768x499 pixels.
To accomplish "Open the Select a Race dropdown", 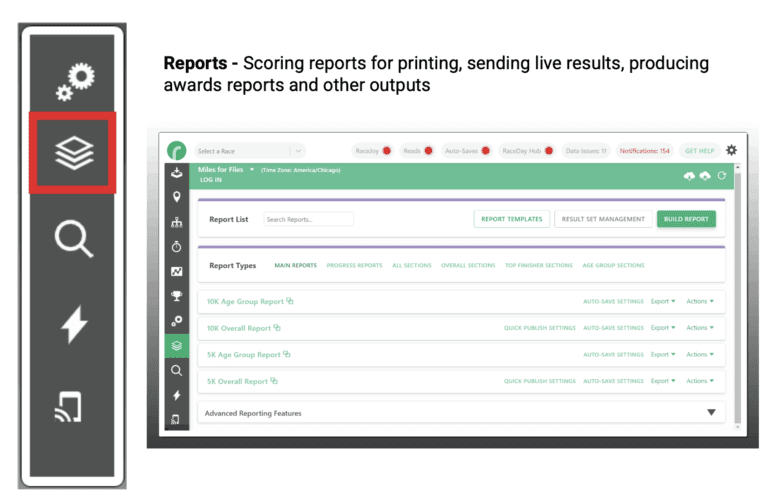I will [249, 151].
